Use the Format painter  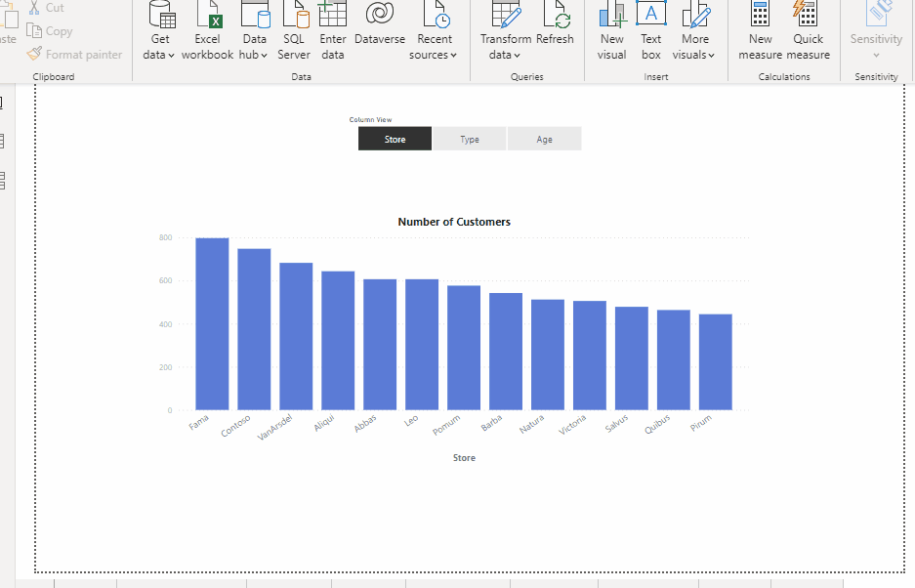(x=75, y=54)
